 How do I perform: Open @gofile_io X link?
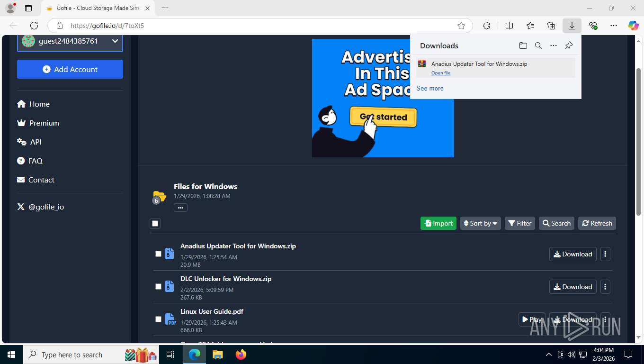[x=40, y=207]
